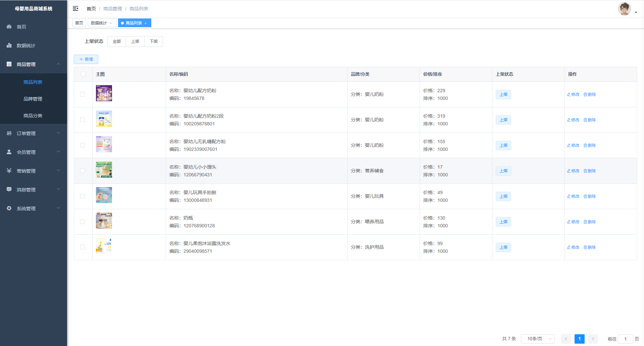Open 品牌管理 in the sidebar submenu
644x346 pixels.
33,99
